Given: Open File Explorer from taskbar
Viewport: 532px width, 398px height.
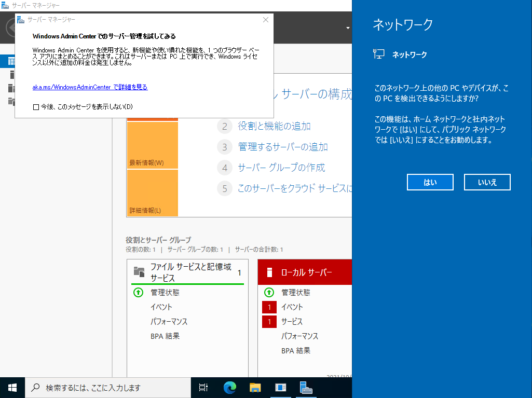Looking at the screenshot, I should pos(255,388).
